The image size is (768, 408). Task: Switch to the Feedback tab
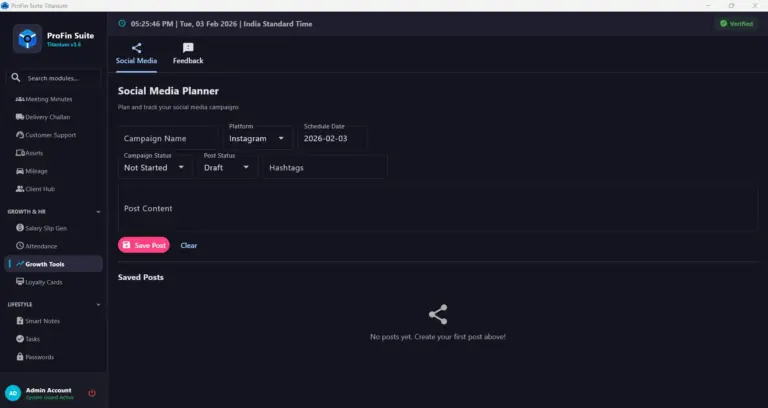coord(188,53)
